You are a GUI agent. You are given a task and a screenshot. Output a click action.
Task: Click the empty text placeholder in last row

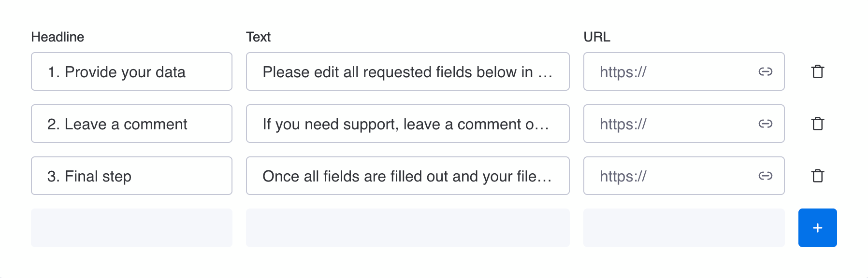click(x=407, y=228)
